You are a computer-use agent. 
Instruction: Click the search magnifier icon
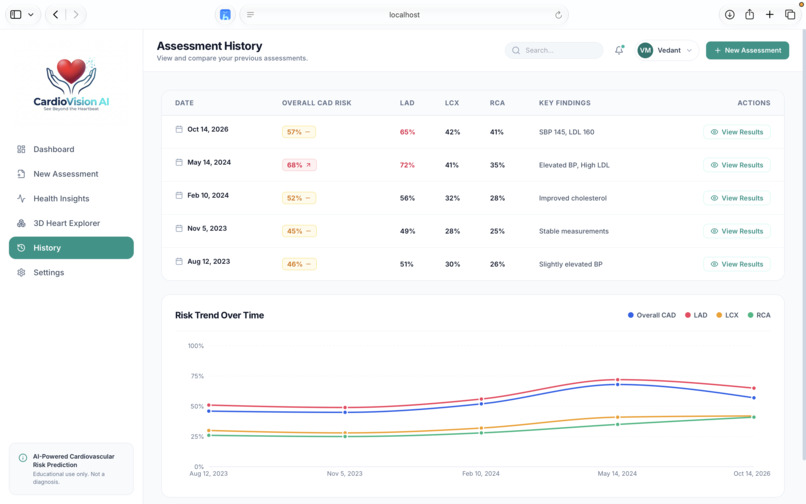(516, 50)
